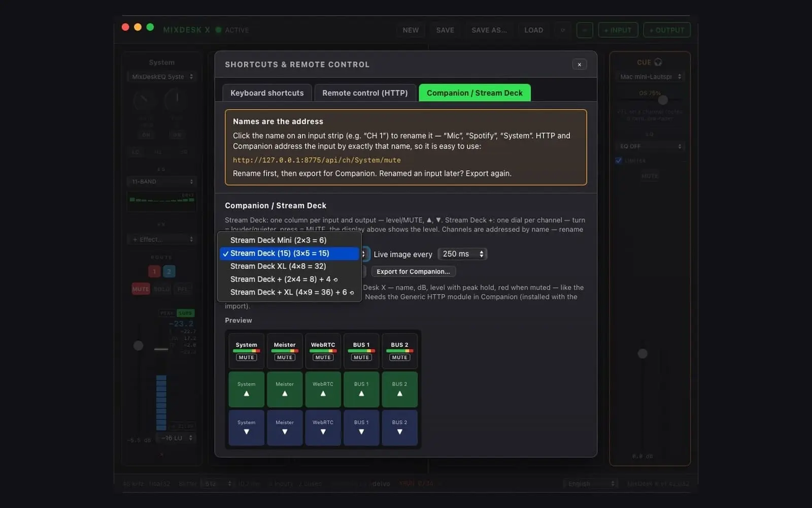Viewport: 812px width, 508px height.
Task: Click Export for Companion button
Action: click(413, 272)
